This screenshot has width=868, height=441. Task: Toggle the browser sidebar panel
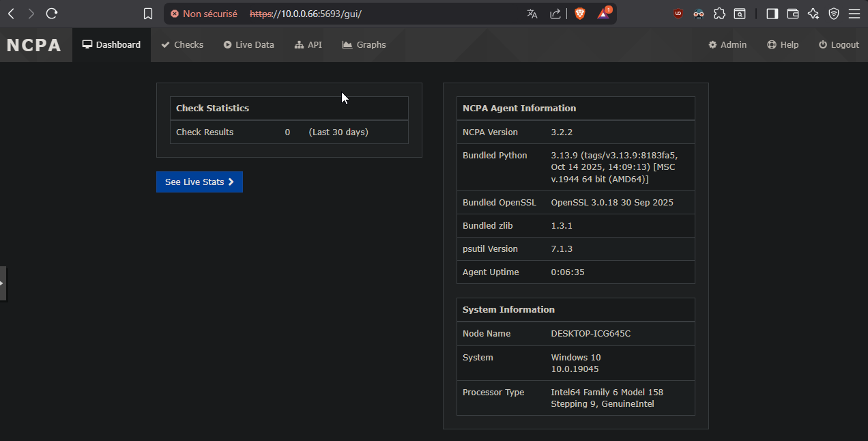point(772,14)
